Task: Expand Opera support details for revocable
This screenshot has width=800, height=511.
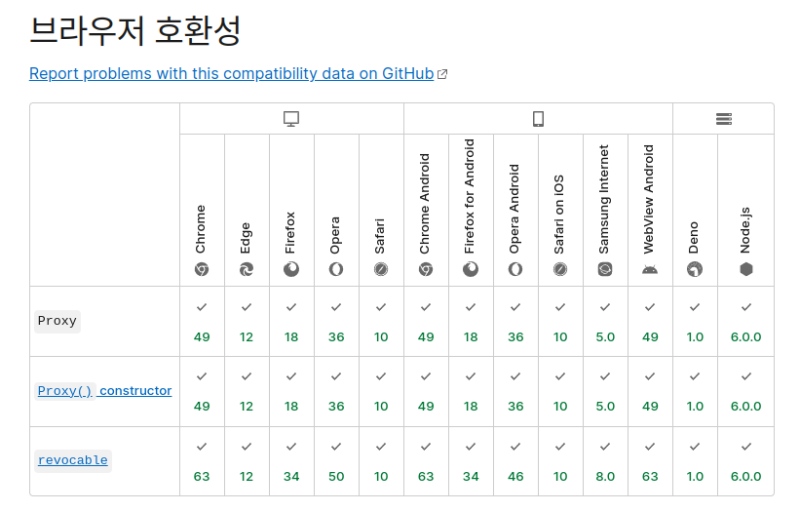Action: pos(336,462)
